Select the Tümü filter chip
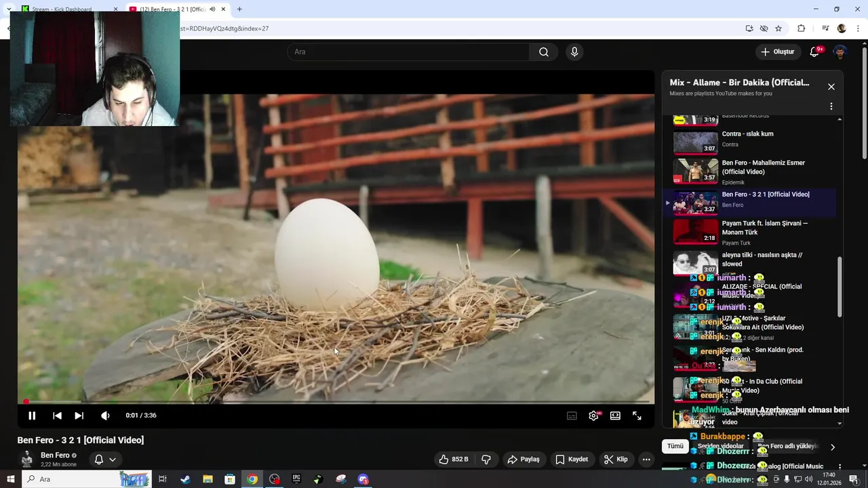Image resolution: width=868 pixels, height=488 pixels. click(x=675, y=446)
